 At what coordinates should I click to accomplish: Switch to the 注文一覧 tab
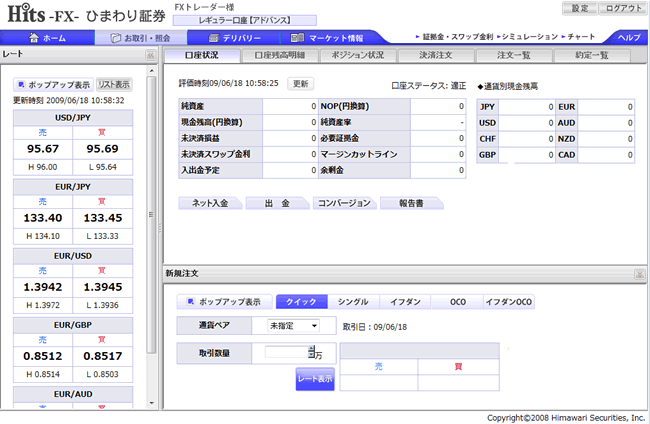pyautogui.click(x=514, y=56)
